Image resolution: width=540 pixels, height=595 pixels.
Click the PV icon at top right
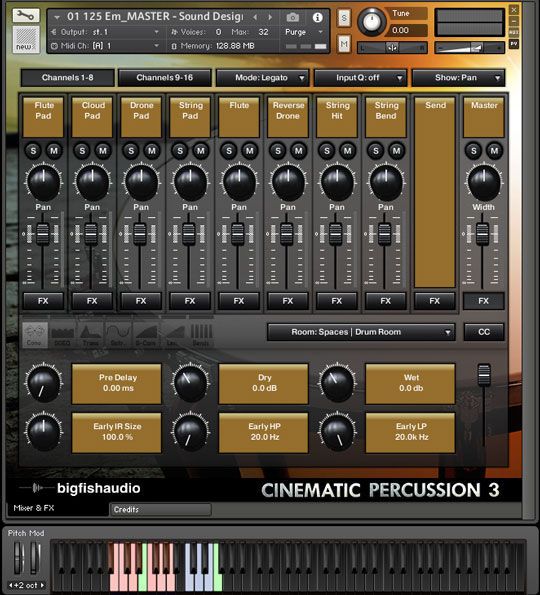(514, 44)
